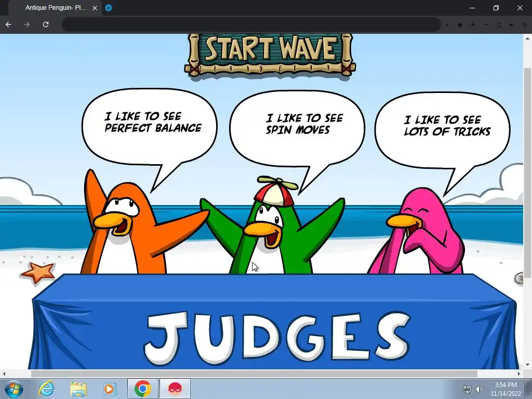Open a new tab with the blue plus icon
The height and width of the screenshot is (399, 532).
coord(109,8)
